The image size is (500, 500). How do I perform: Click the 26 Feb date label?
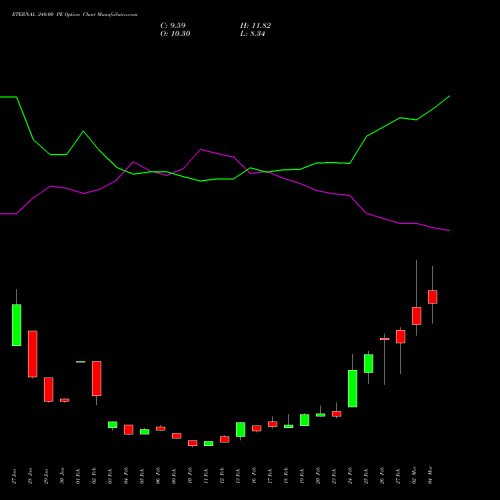[x=383, y=476]
